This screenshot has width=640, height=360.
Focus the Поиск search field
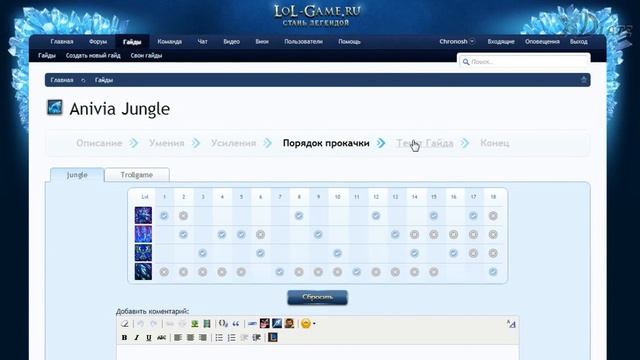pos(524,62)
